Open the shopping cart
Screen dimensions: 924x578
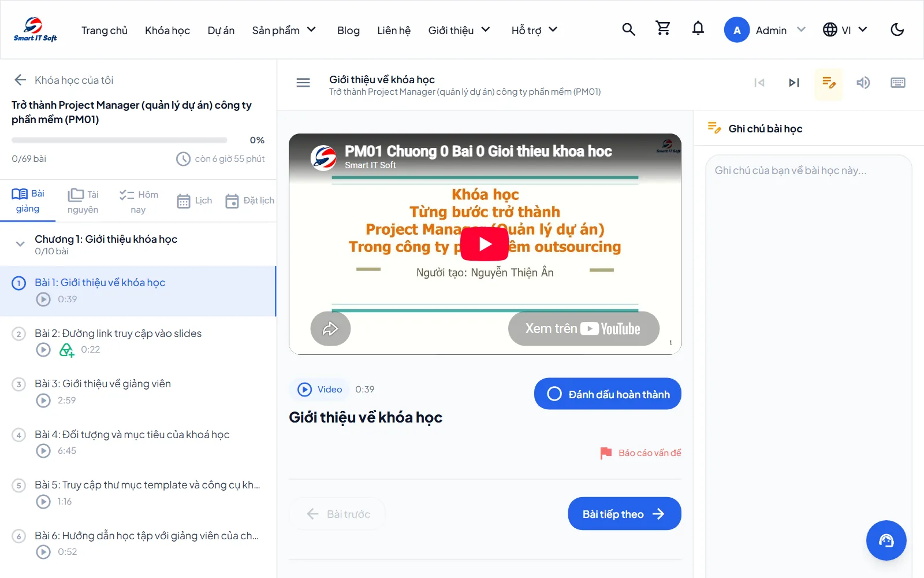663,28
